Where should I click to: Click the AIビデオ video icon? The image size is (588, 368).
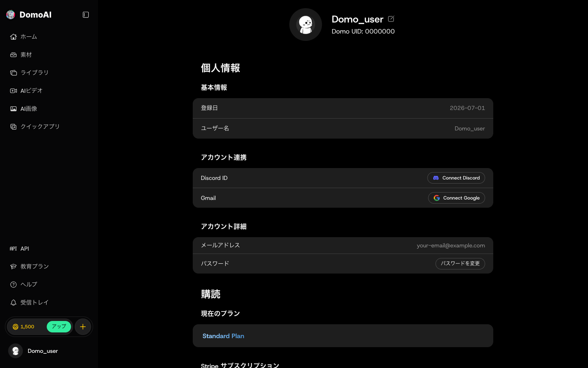click(13, 91)
